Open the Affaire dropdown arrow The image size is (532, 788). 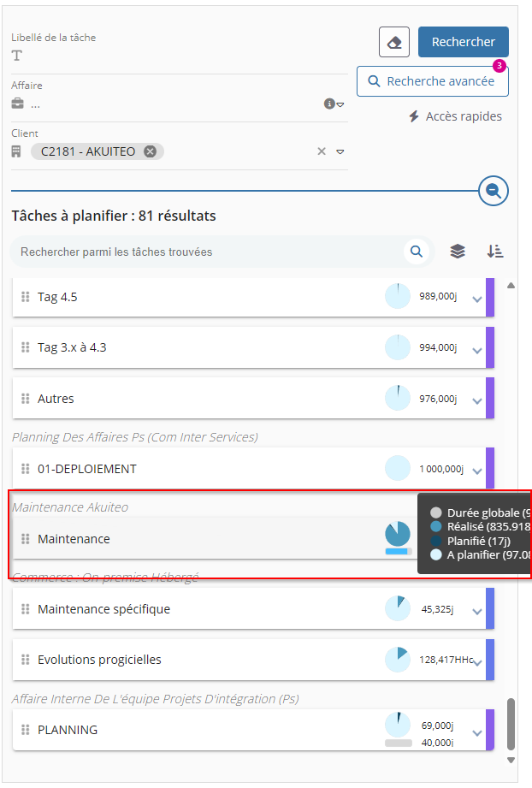(x=340, y=104)
